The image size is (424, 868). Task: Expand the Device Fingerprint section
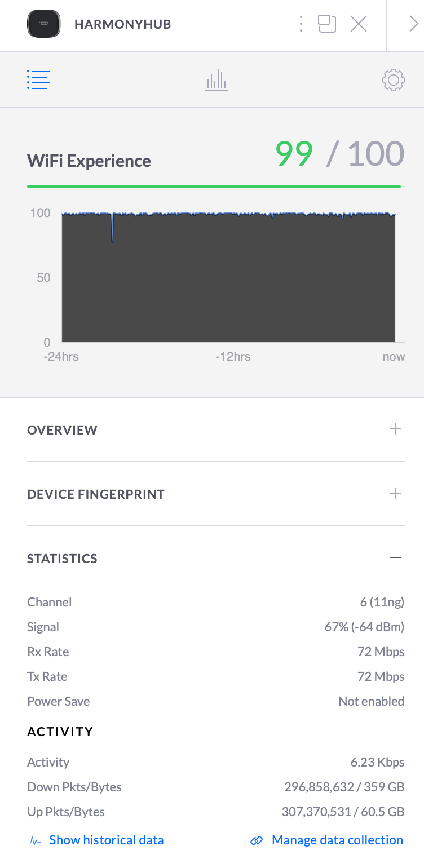pyautogui.click(x=396, y=494)
